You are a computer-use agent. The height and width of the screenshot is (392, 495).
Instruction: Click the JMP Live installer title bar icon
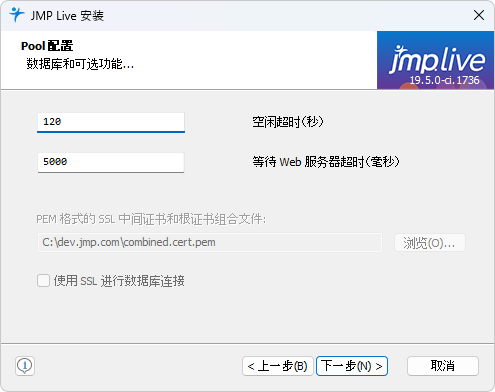(16, 15)
